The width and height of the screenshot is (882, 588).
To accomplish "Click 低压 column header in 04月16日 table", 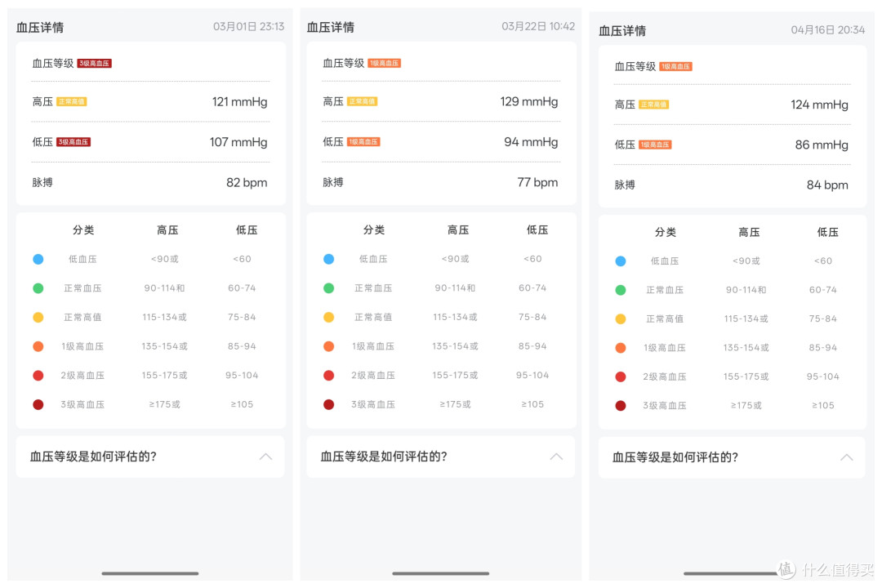I will point(828,233).
